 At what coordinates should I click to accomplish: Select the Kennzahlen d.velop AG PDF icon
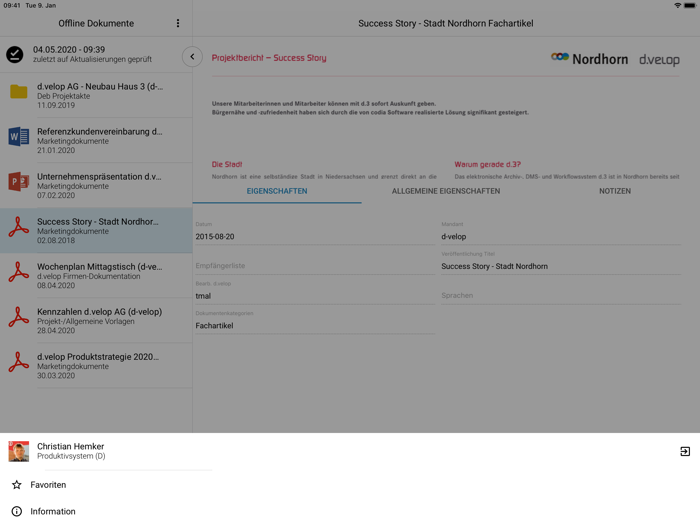tap(18, 317)
